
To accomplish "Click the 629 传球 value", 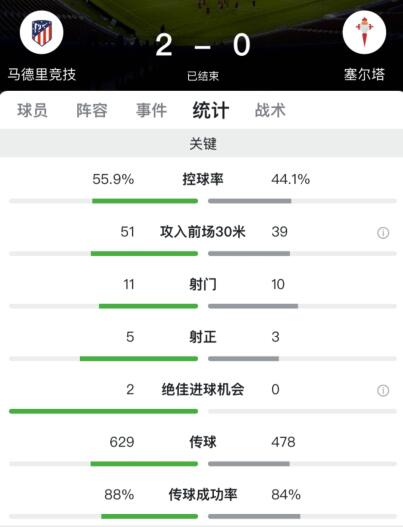I will click(122, 442).
